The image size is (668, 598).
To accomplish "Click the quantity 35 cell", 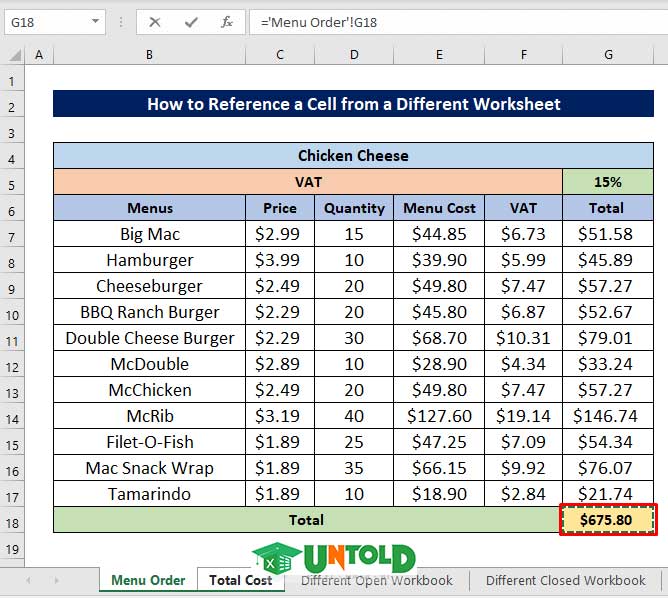I will [354, 468].
